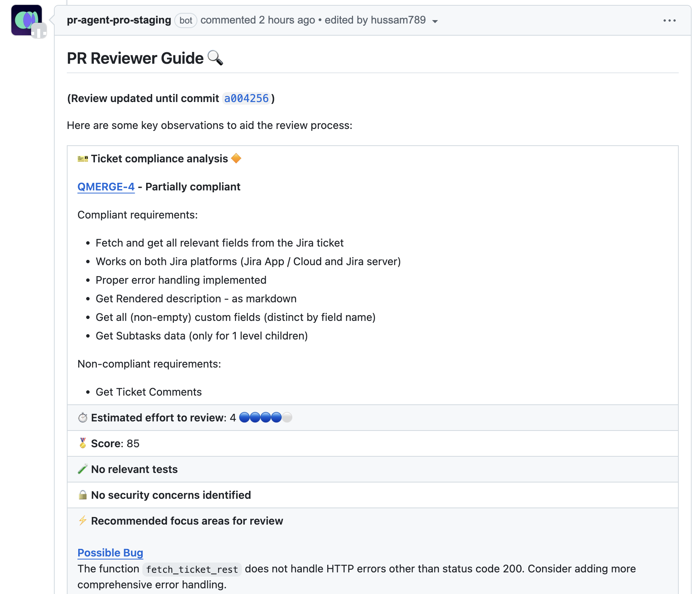700x594 pixels.
Task: Select 'Estimated effort to review: 4' text
Action: tap(164, 418)
